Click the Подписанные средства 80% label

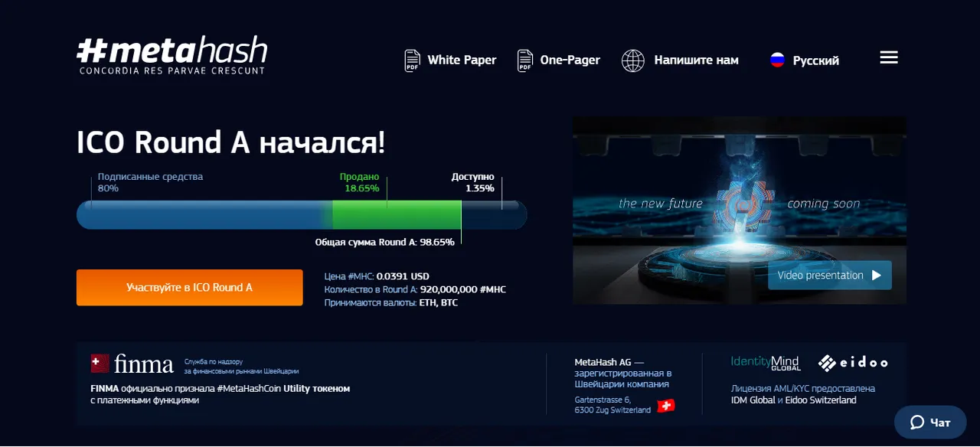(150, 182)
